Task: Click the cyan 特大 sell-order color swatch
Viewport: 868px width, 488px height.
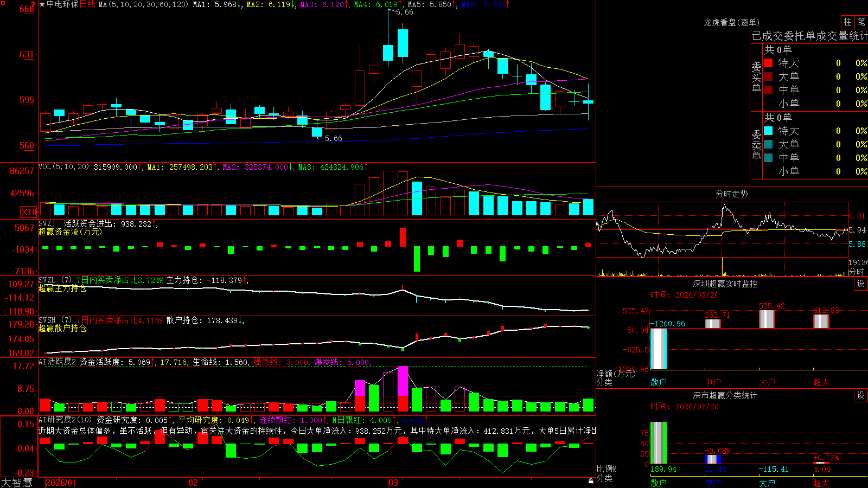Action: [768, 131]
